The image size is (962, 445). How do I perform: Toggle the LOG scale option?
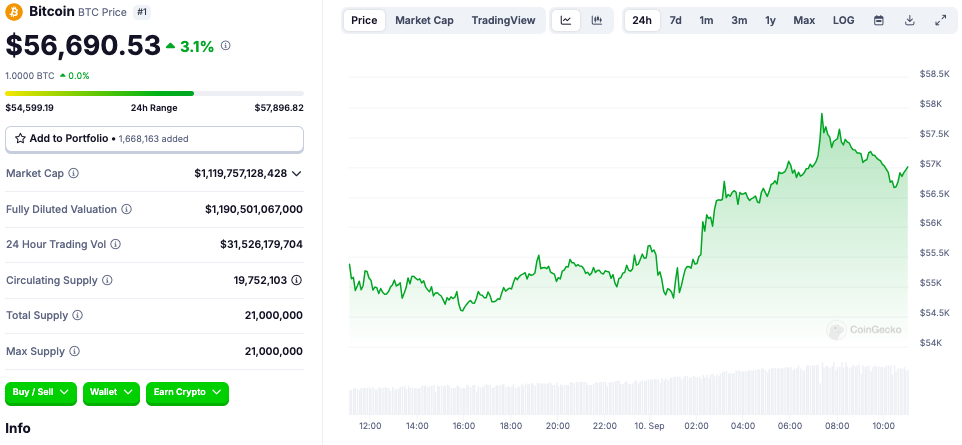(843, 20)
